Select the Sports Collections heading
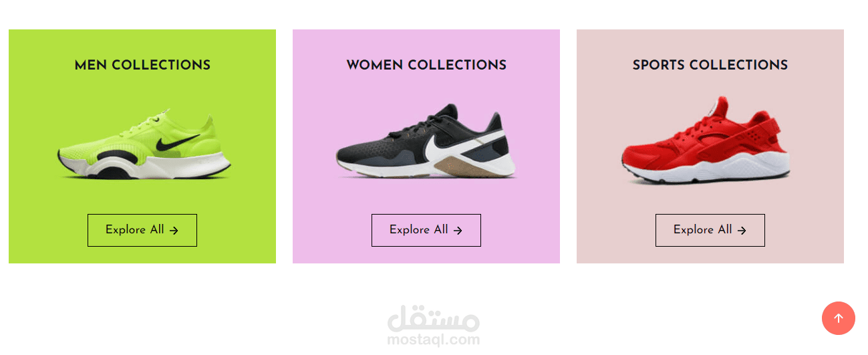The image size is (868, 355). (710, 66)
